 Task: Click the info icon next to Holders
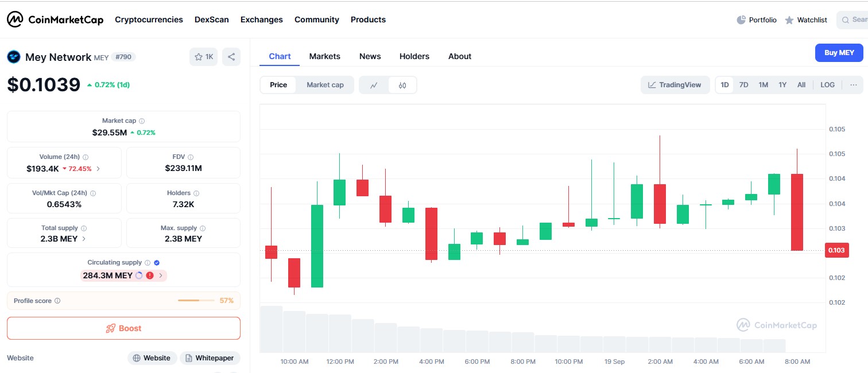(x=196, y=193)
